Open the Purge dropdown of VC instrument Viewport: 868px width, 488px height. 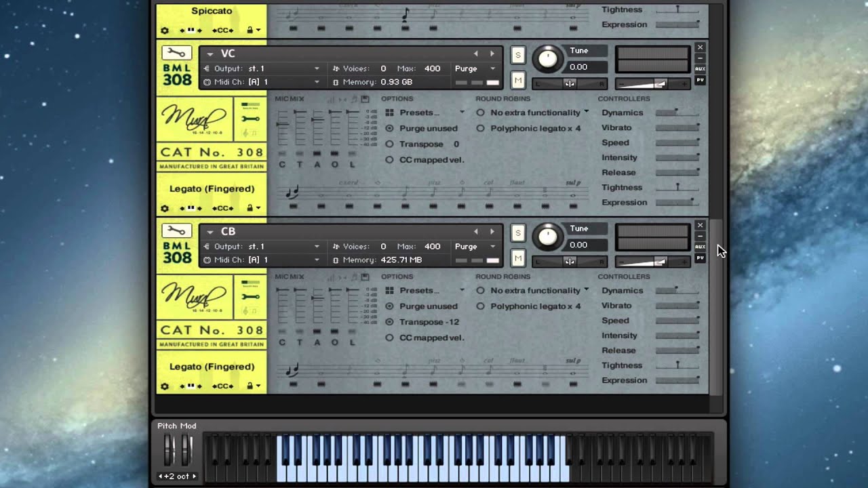(476, 68)
